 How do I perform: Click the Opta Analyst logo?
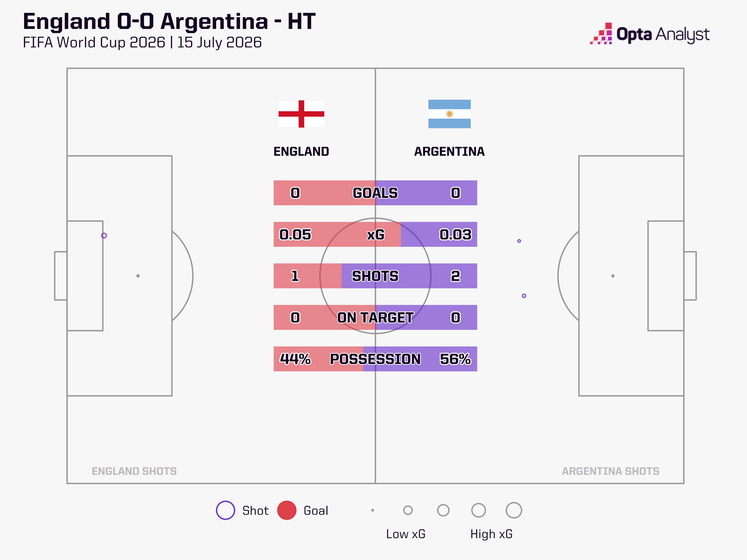click(649, 34)
